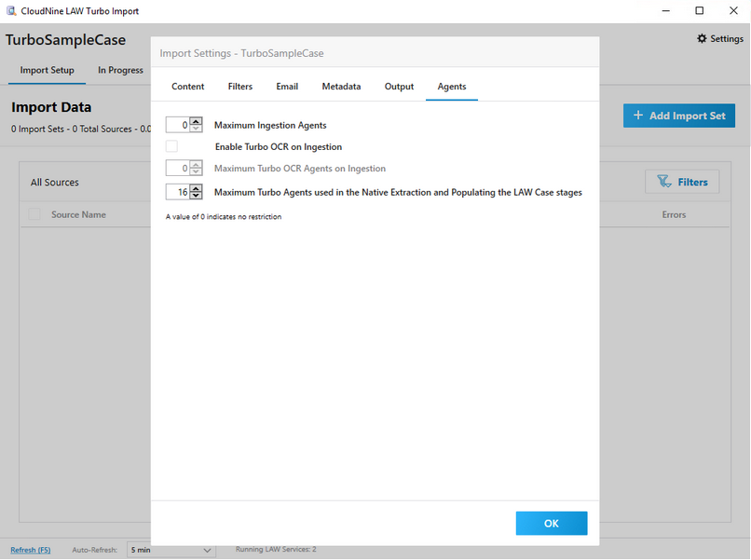Viewport: 751px width, 560px height.
Task: Click the plus icon on Add Import Set
Action: pos(638,116)
